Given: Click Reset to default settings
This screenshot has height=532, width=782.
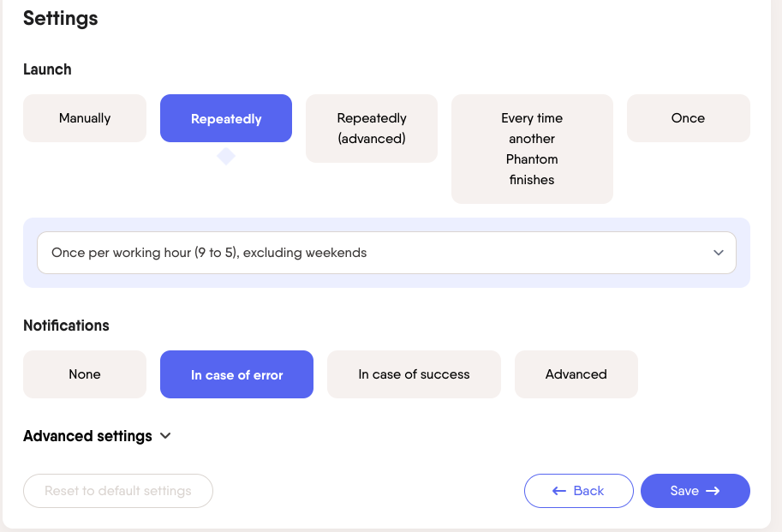Looking at the screenshot, I should 118,491.
